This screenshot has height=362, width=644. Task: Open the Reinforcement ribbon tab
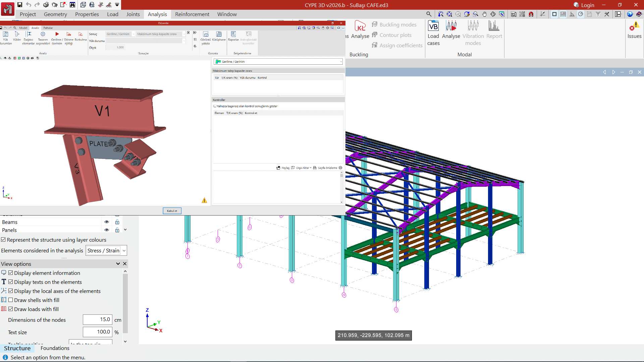(192, 14)
